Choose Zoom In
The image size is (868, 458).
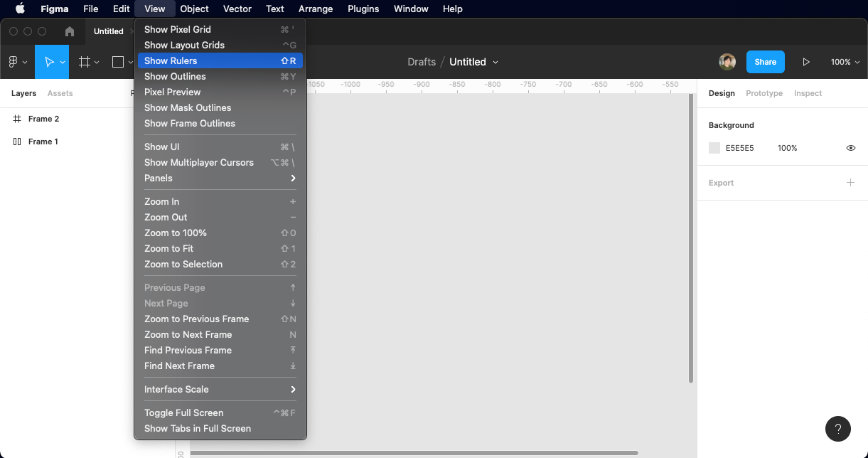(220, 201)
